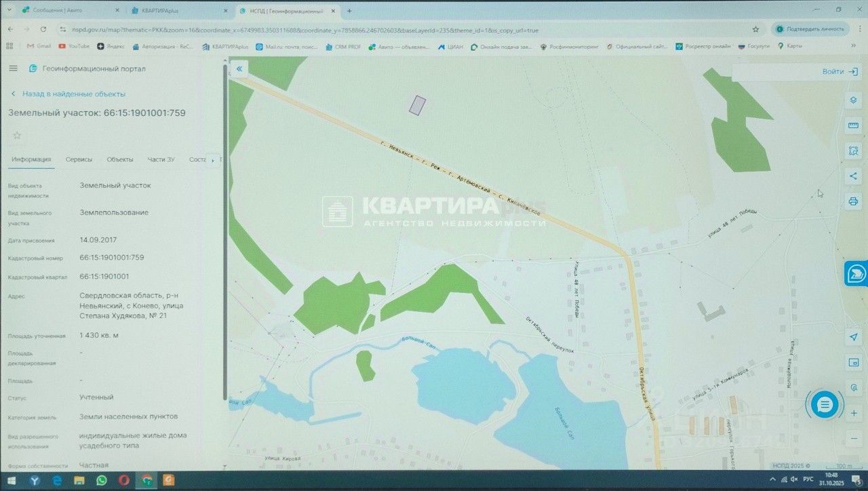Go back via Назад в найденные объекты
Screen dimensions: 868x491
point(68,94)
